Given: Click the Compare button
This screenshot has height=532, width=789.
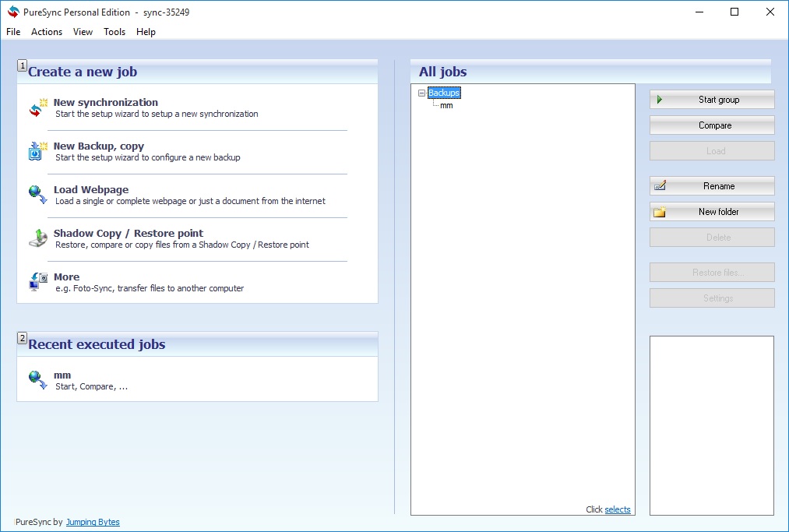Looking at the screenshot, I should 712,125.
